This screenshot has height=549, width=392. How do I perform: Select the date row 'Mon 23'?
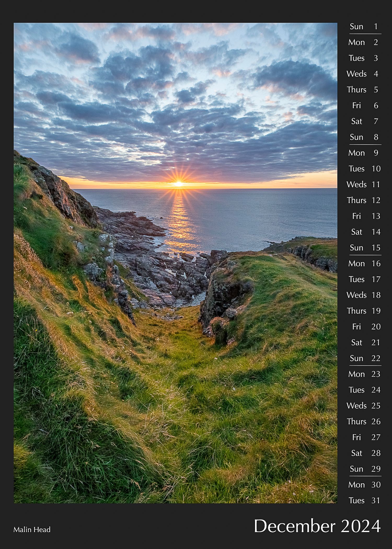pyautogui.click(x=364, y=374)
